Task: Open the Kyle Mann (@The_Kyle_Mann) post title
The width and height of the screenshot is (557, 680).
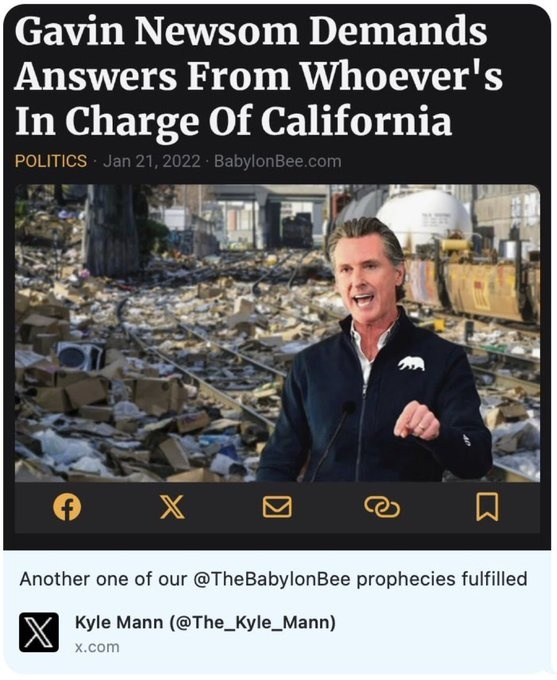Action: (205, 623)
